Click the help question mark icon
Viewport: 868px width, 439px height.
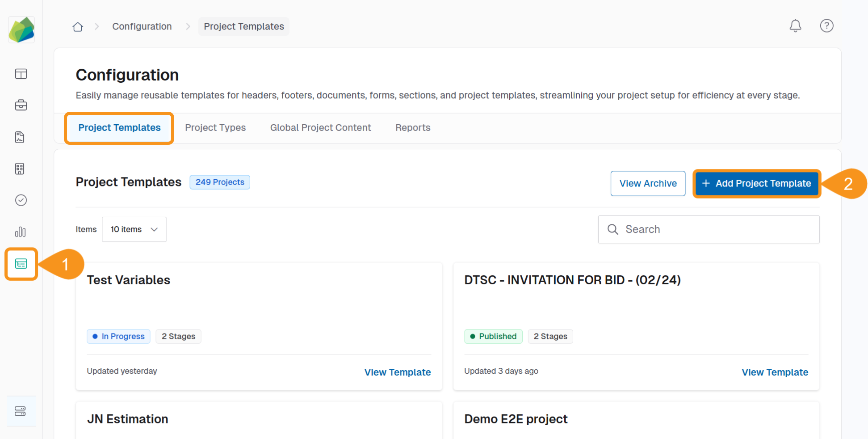tap(827, 26)
